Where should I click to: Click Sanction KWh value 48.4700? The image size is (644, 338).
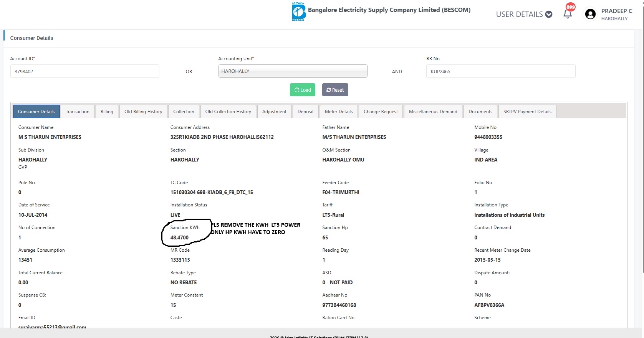(179, 237)
